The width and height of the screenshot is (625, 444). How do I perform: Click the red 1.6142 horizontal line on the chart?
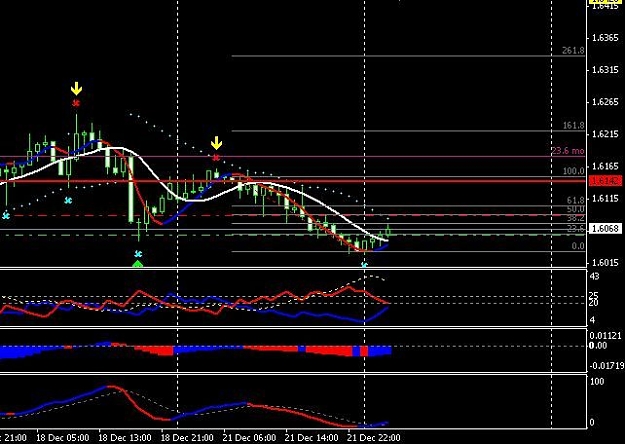(x=293, y=181)
